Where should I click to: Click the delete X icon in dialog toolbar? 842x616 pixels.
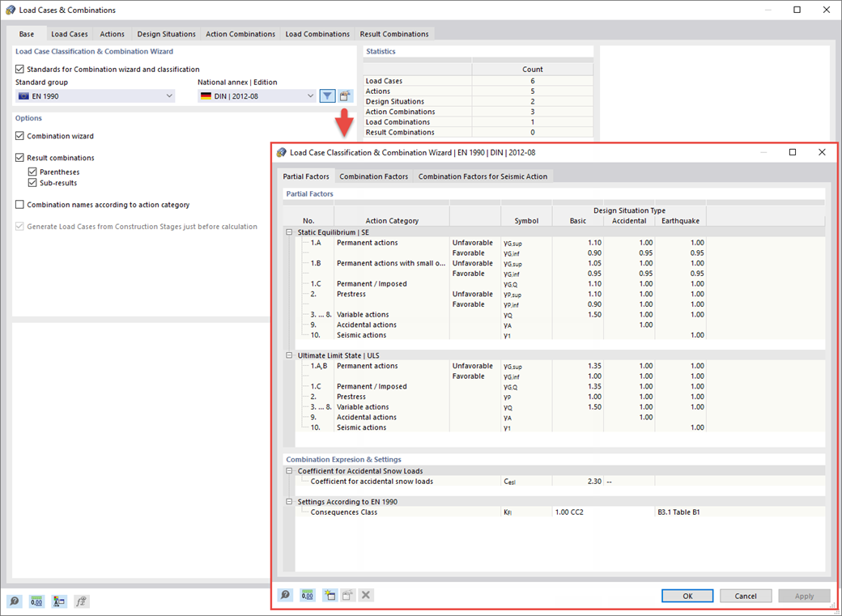pos(366,595)
